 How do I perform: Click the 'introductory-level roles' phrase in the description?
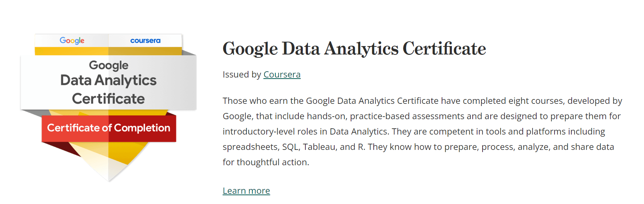(275, 132)
